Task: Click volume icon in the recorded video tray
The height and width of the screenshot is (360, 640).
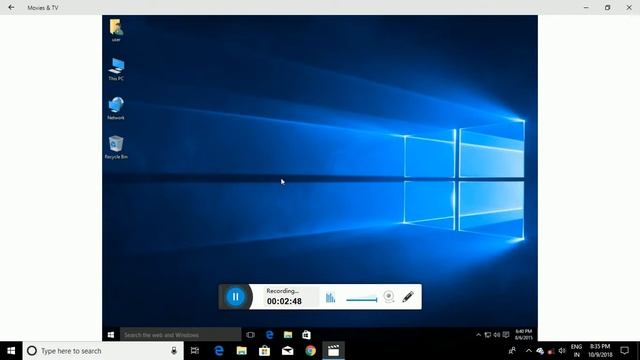Action: click(x=497, y=335)
